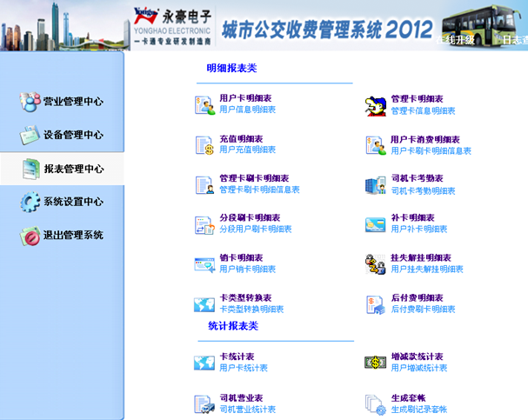Click 在线升级 in the header
The image size is (528, 420).
click(459, 39)
